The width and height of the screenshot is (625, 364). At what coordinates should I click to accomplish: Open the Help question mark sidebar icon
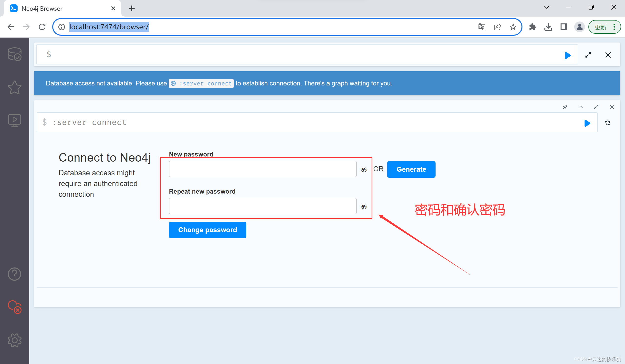tap(14, 274)
